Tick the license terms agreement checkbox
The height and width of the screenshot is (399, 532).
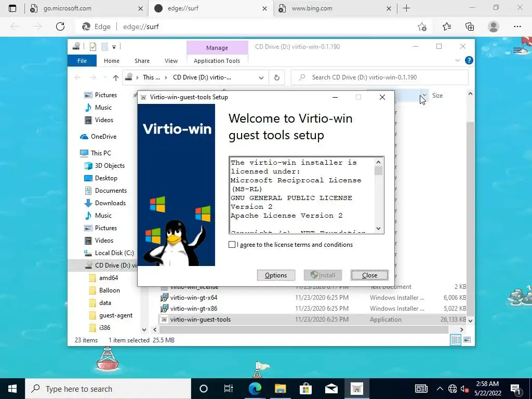232,245
